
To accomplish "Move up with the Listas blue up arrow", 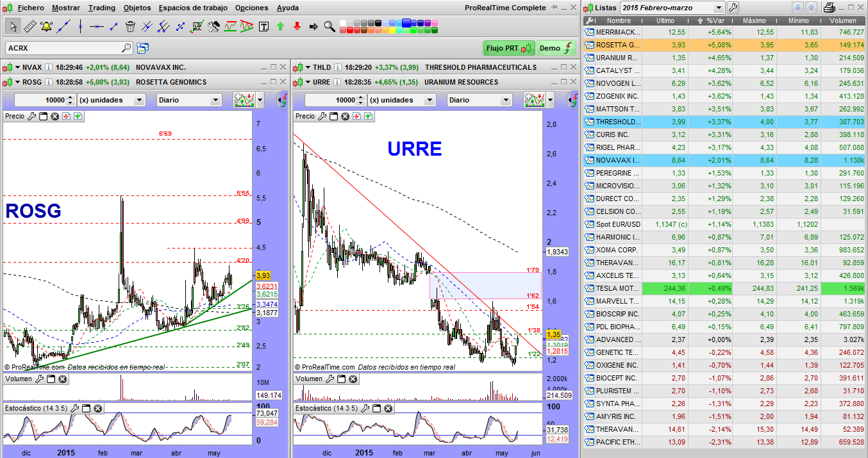I will [x=811, y=8].
